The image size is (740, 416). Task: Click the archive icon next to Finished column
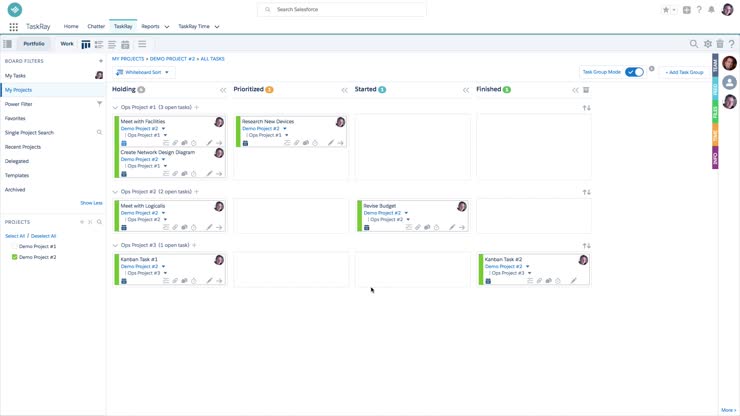click(x=586, y=90)
